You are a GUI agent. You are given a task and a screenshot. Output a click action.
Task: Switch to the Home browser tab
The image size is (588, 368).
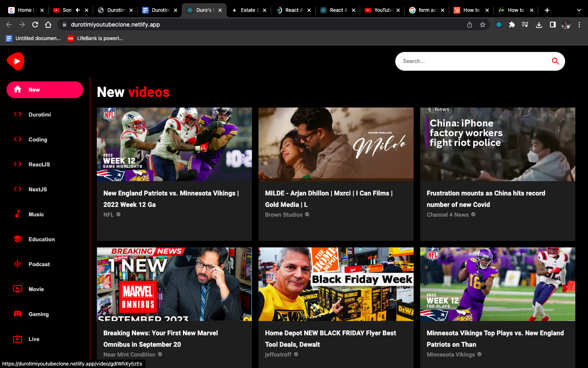click(26, 10)
